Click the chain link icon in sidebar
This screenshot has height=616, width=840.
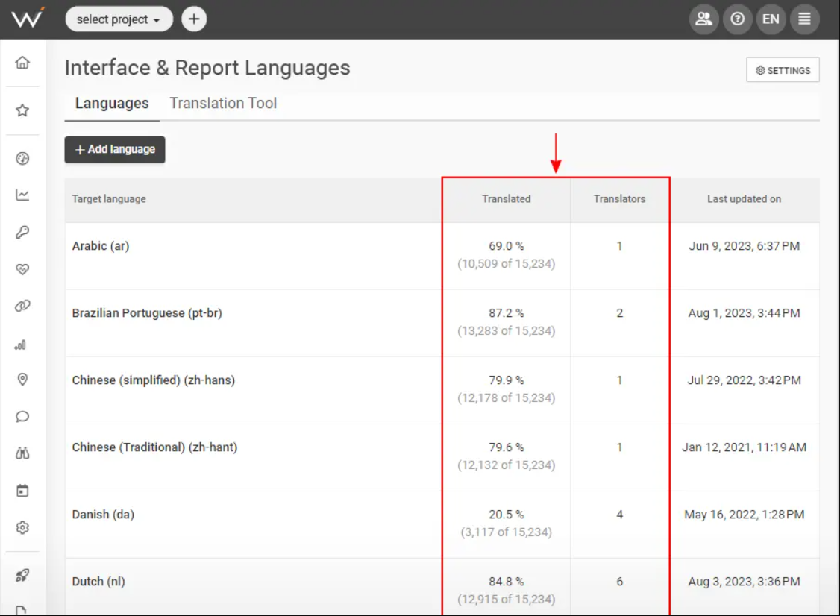click(x=22, y=307)
